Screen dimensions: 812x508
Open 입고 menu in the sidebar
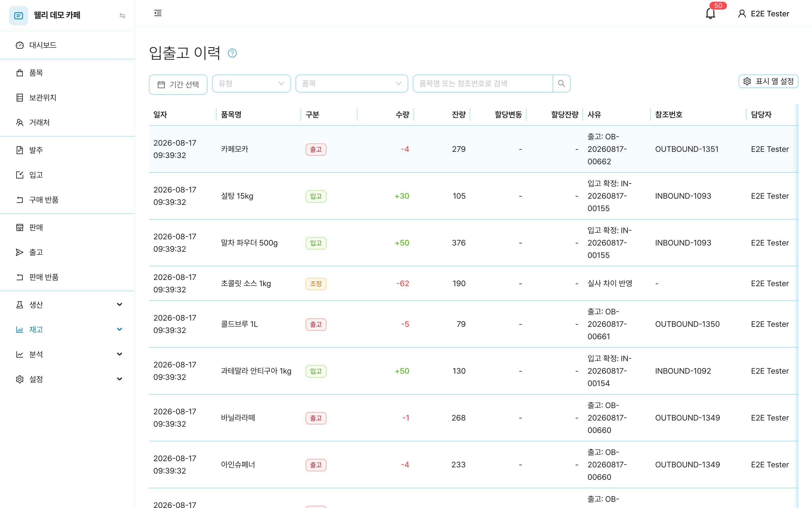pyautogui.click(x=67, y=175)
